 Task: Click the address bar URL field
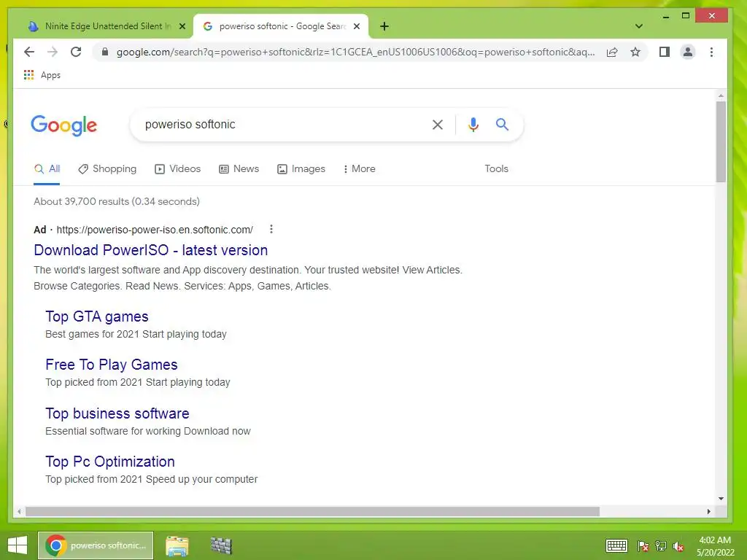point(355,52)
